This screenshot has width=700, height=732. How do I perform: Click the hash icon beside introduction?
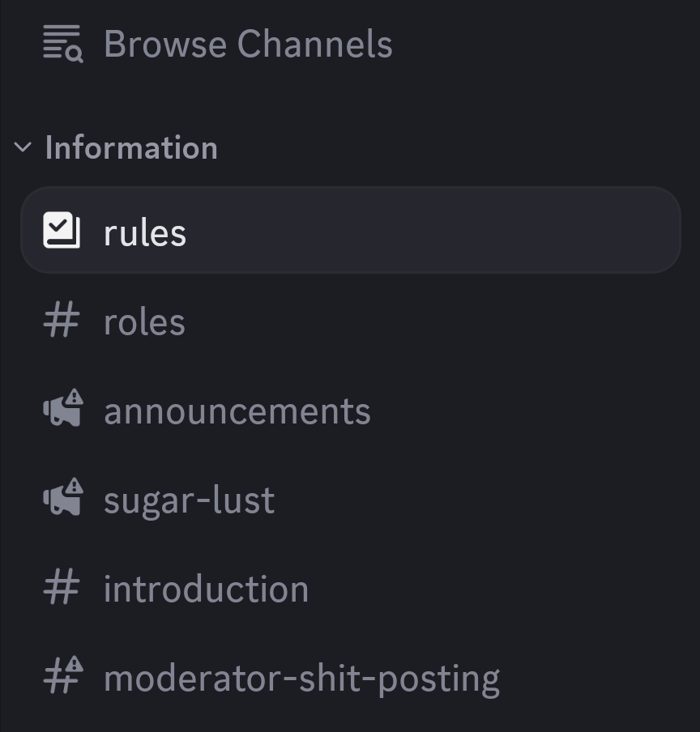[62, 589]
